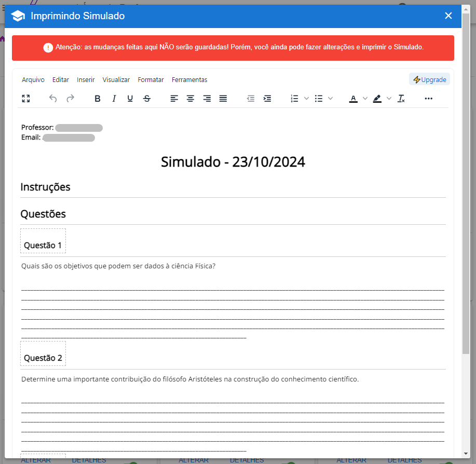This screenshot has height=464, width=476.
Task: Toggle italic formatting
Action: (114, 99)
